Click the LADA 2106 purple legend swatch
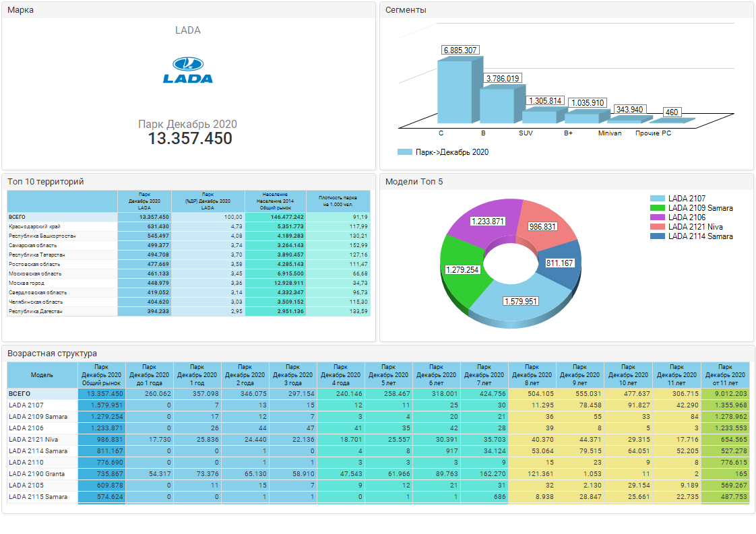The image size is (756, 534). (657, 218)
